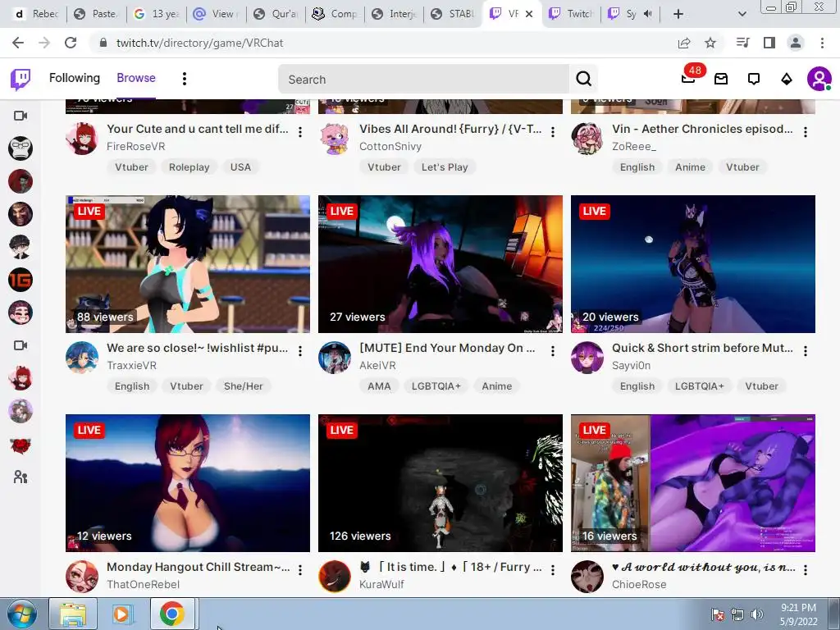Open TraxxieVR channel link
The width and height of the screenshot is (840, 630).
pos(131,365)
